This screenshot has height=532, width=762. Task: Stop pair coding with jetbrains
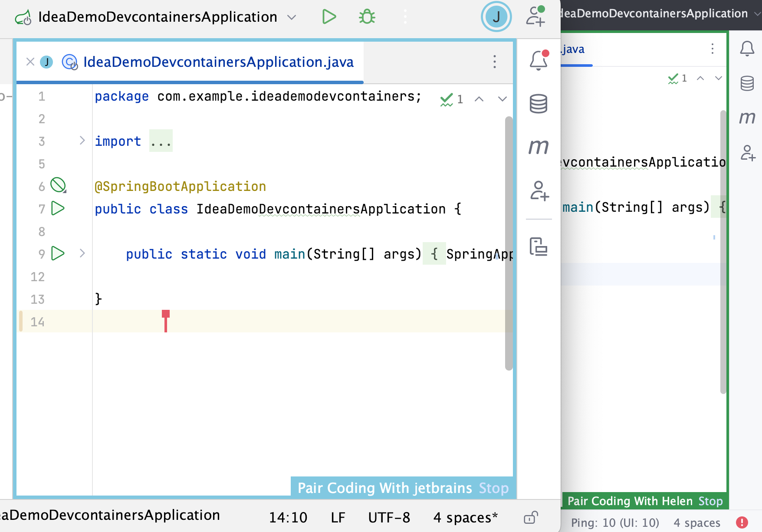tap(493, 488)
